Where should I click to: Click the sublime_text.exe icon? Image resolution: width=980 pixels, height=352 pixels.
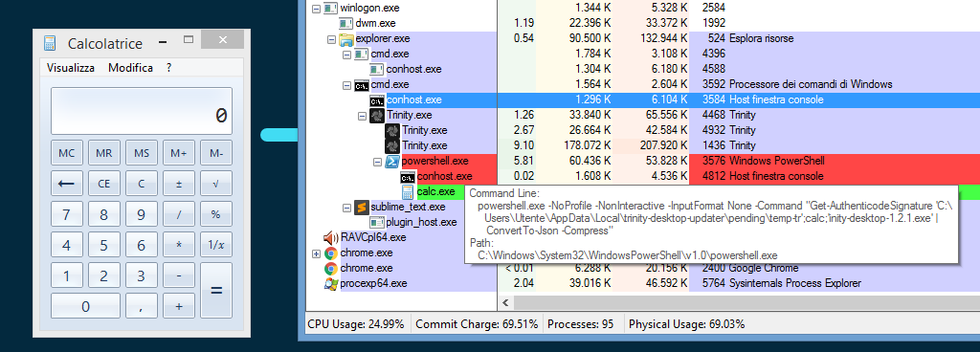pyautogui.click(x=362, y=207)
